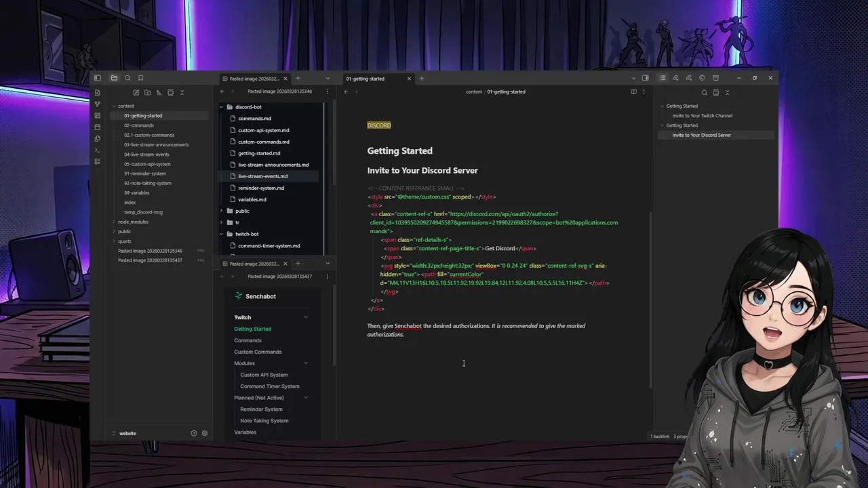
Task: Open more options for 01-getting-started note
Action: coord(645,91)
